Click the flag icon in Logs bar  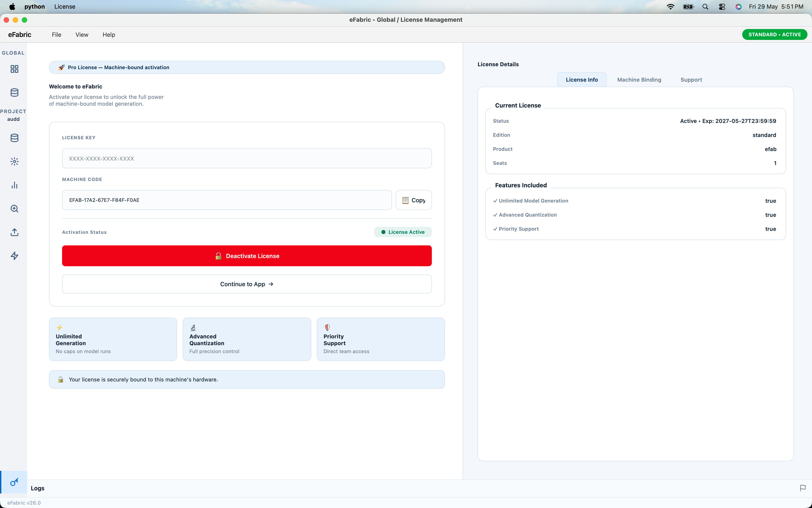point(803,488)
